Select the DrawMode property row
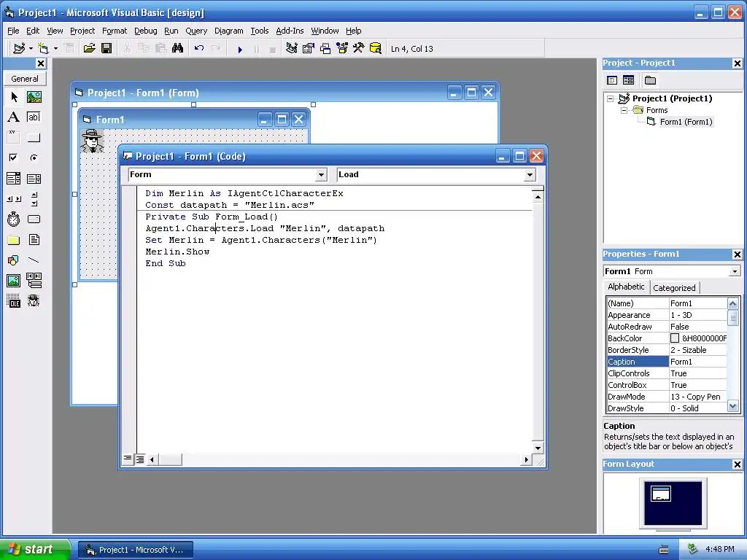The width and height of the screenshot is (747, 560). [x=667, y=397]
